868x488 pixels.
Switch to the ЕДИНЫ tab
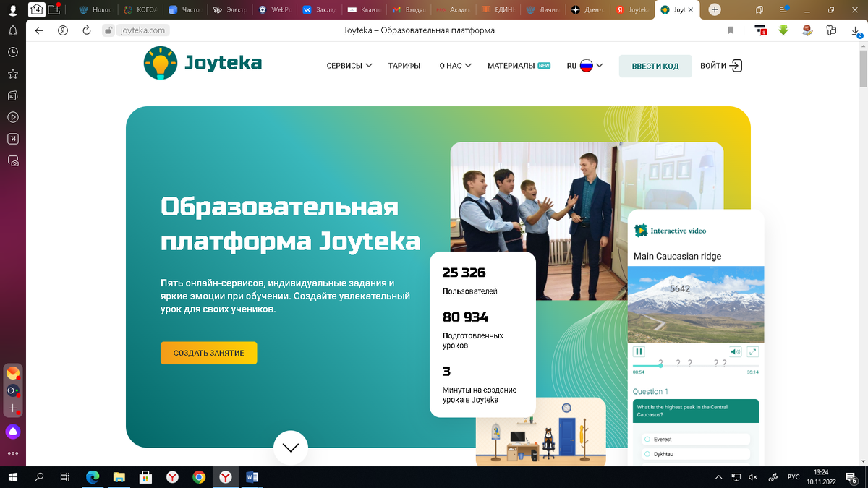point(498,10)
